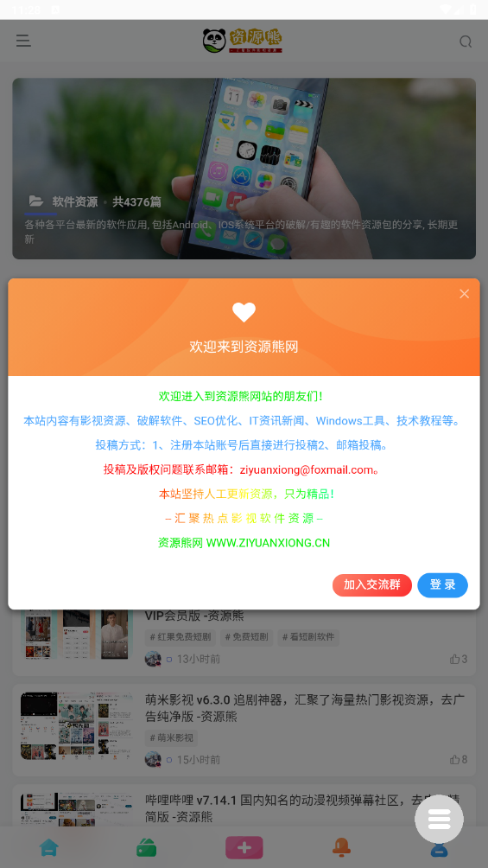Click the 加入交流群 button
Viewport: 488px width, 868px height.
pos(371,585)
